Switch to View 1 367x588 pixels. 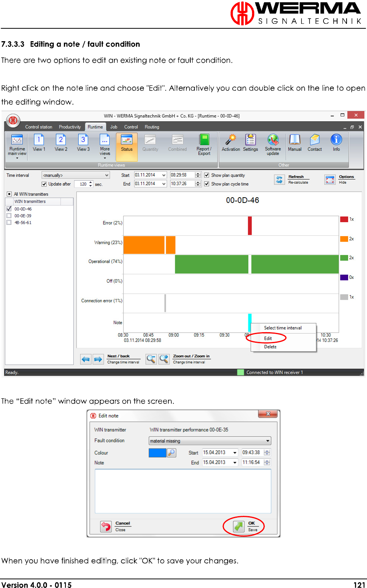pos(39,140)
